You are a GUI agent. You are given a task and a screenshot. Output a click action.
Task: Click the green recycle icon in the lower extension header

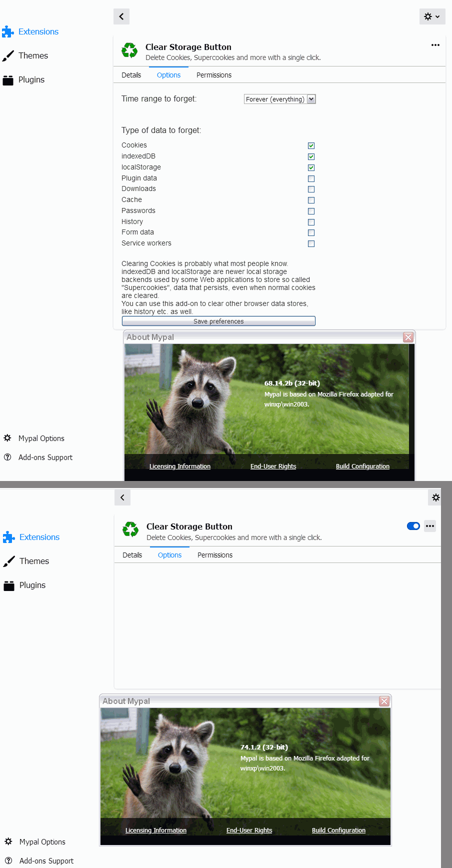coord(130,529)
